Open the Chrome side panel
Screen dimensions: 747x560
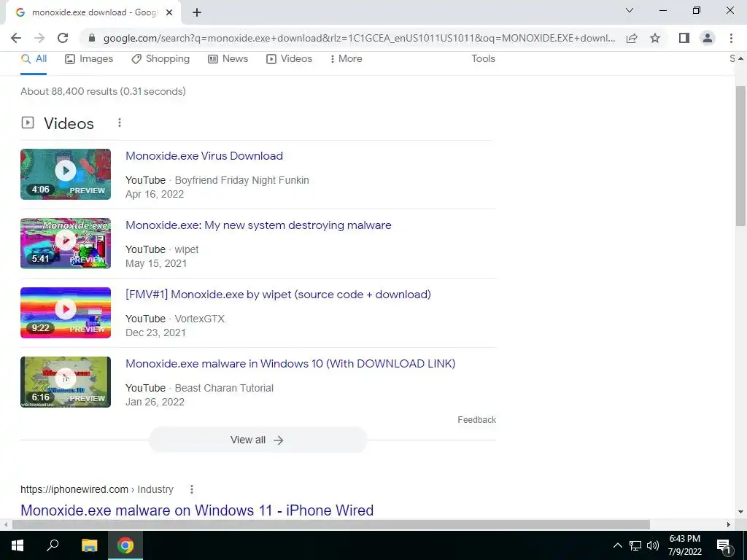point(684,38)
